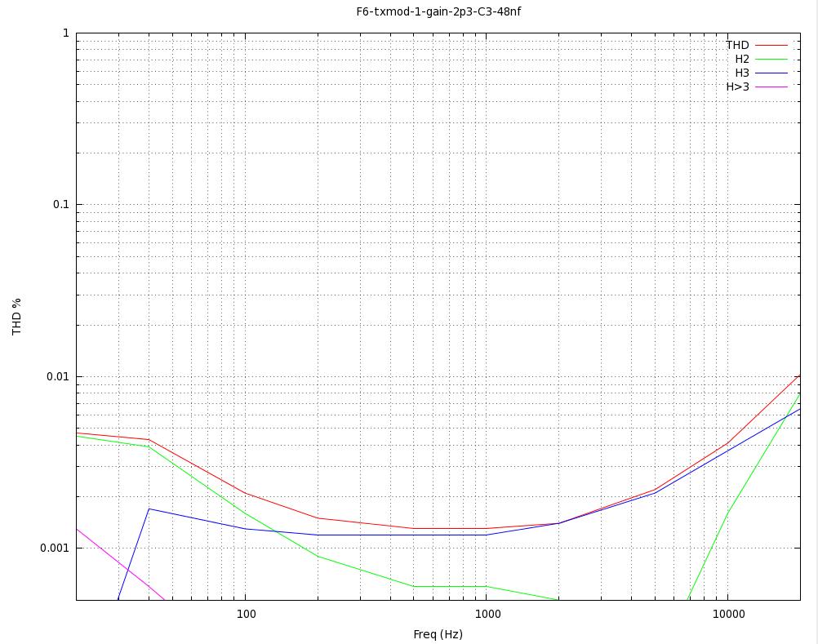
Task: Click the green H2 legend line sample
Action: click(x=771, y=60)
